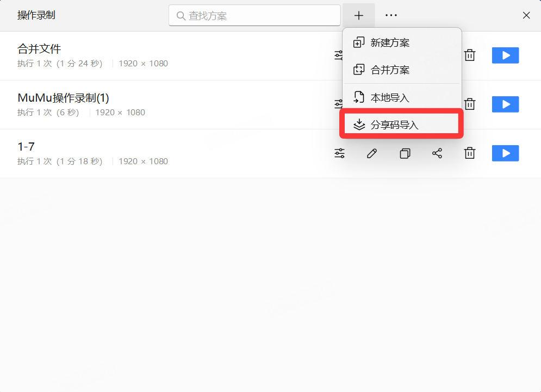Collapse the plus add-scheme dropdown
Image resolution: width=541 pixels, height=392 pixels.
359,16
